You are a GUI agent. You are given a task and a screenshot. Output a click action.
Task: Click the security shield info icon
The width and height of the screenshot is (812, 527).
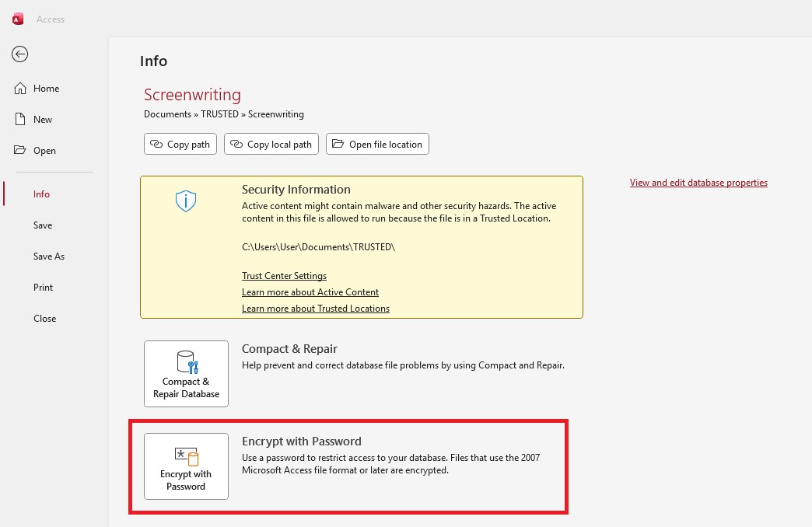[x=185, y=201]
